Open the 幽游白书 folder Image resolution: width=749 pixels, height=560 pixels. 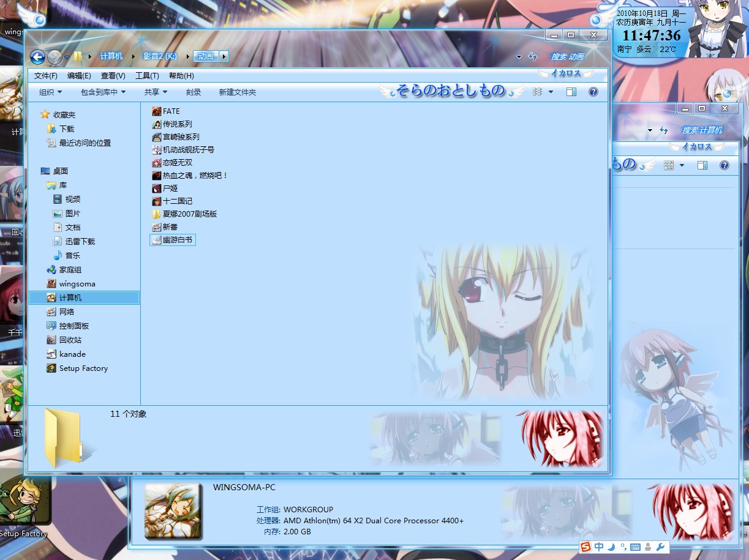click(173, 239)
